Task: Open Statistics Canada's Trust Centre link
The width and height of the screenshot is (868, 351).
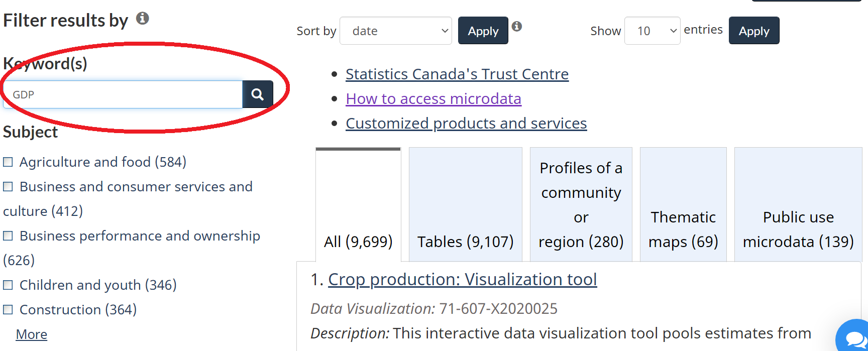Action: [x=457, y=74]
